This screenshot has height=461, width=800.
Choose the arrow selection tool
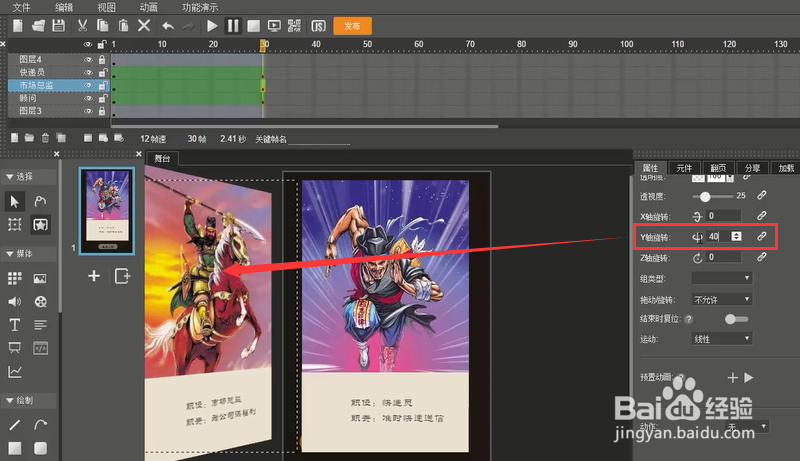(x=15, y=201)
